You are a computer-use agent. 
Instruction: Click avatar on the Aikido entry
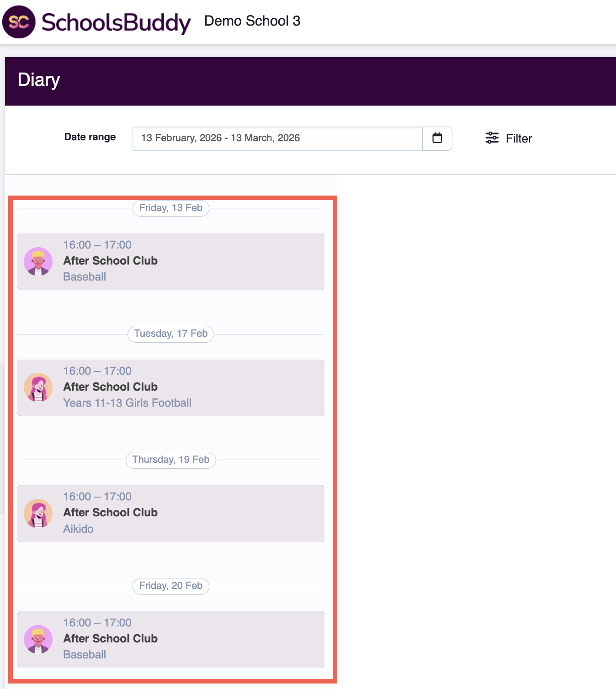coord(38,513)
